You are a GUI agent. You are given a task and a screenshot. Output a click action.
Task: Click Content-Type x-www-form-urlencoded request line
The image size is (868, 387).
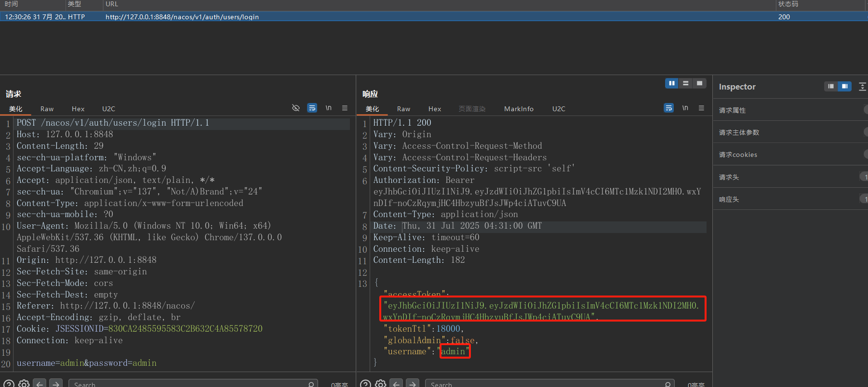tap(130, 203)
